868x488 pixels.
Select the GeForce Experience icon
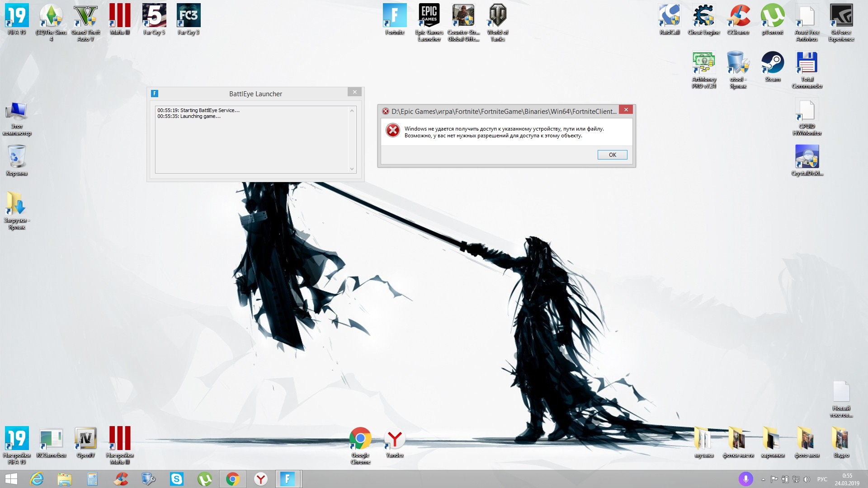(x=841, y=23)
